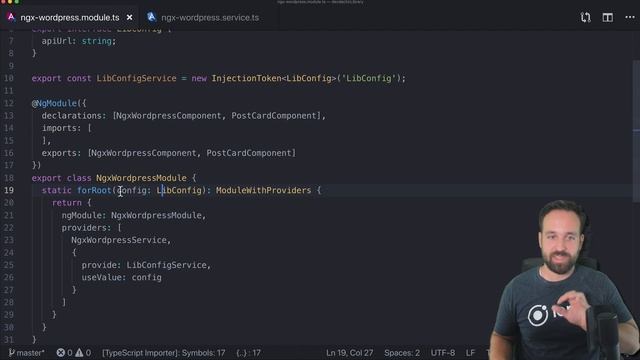Change line ending via LF entry
Screen dimensions: 640x360
(470, 353)
